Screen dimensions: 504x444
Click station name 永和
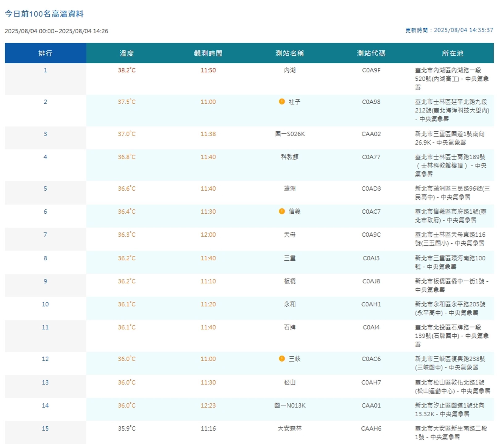(290, 304)
